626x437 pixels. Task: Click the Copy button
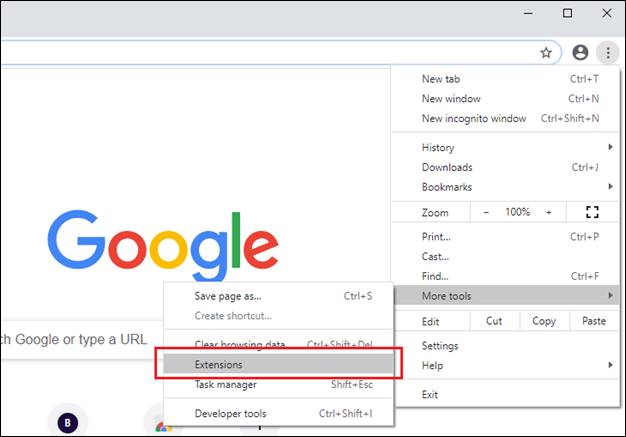(544, 321)
